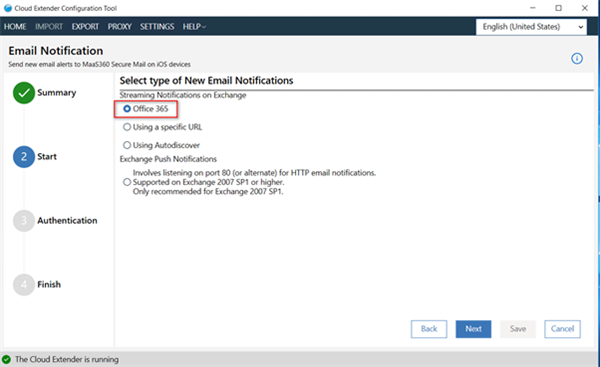Select Using Autodiscover radio option

pos(127,145)
